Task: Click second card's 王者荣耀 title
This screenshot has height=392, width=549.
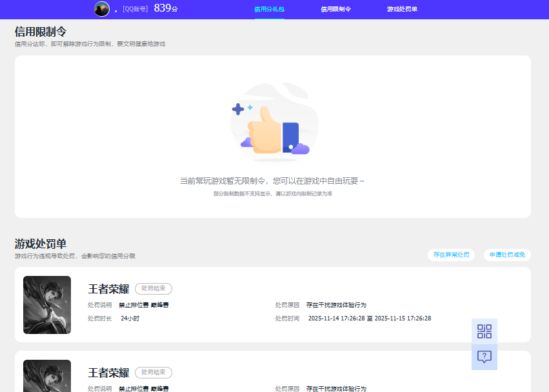Action: pos(108,373)
